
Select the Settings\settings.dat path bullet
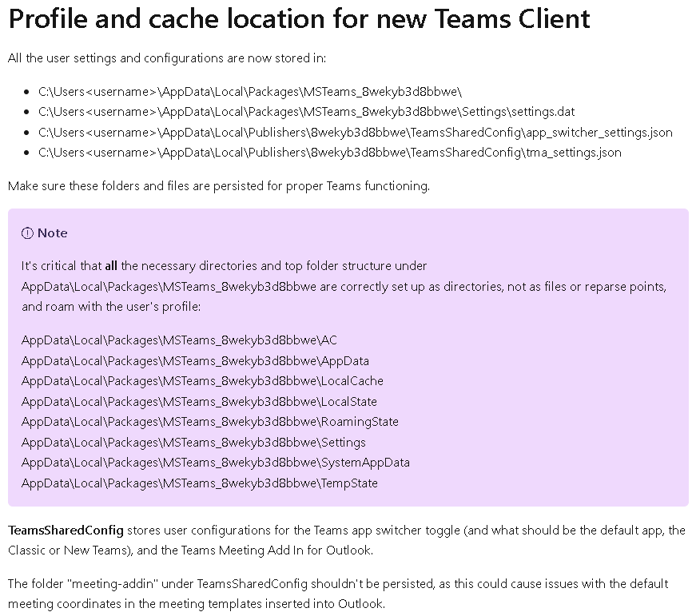click(x=306, y=112)
